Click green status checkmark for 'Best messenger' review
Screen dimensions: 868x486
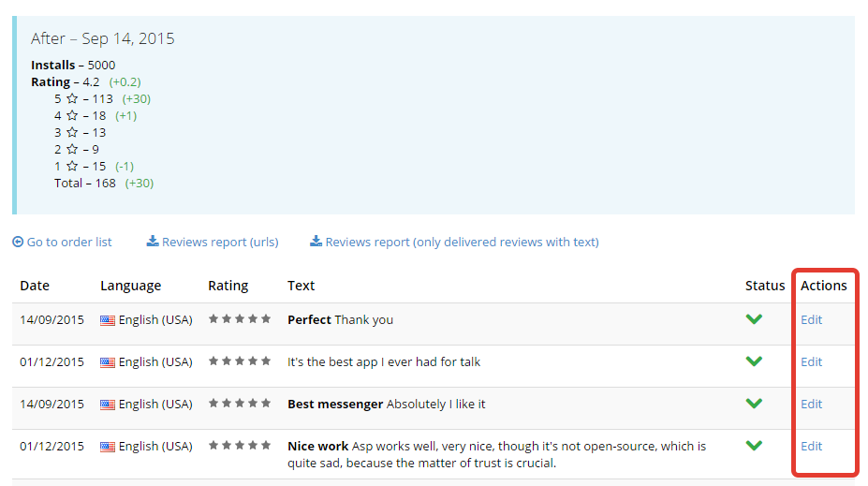coord(754,403)
